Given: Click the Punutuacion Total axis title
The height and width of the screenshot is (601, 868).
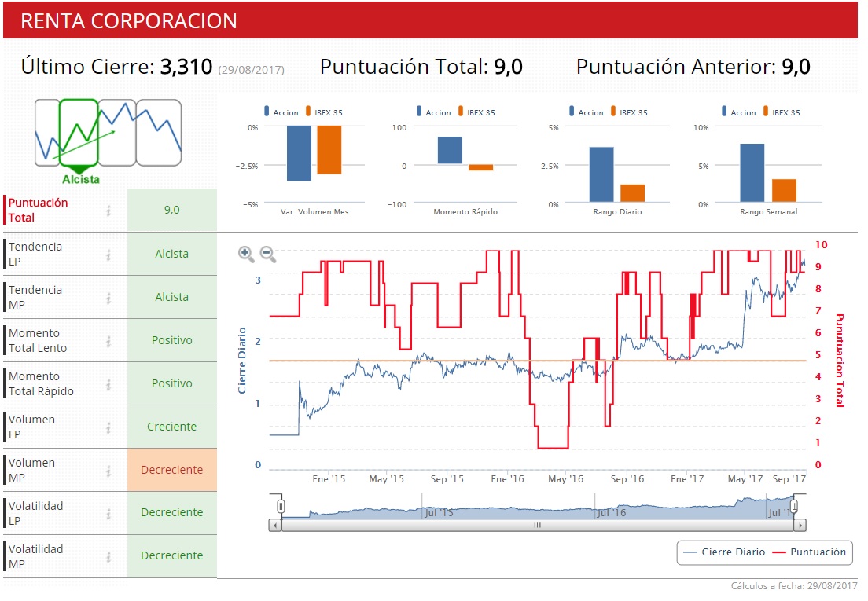Looking at the screenshot, I should pyautogui.click(x=840, y=361).
